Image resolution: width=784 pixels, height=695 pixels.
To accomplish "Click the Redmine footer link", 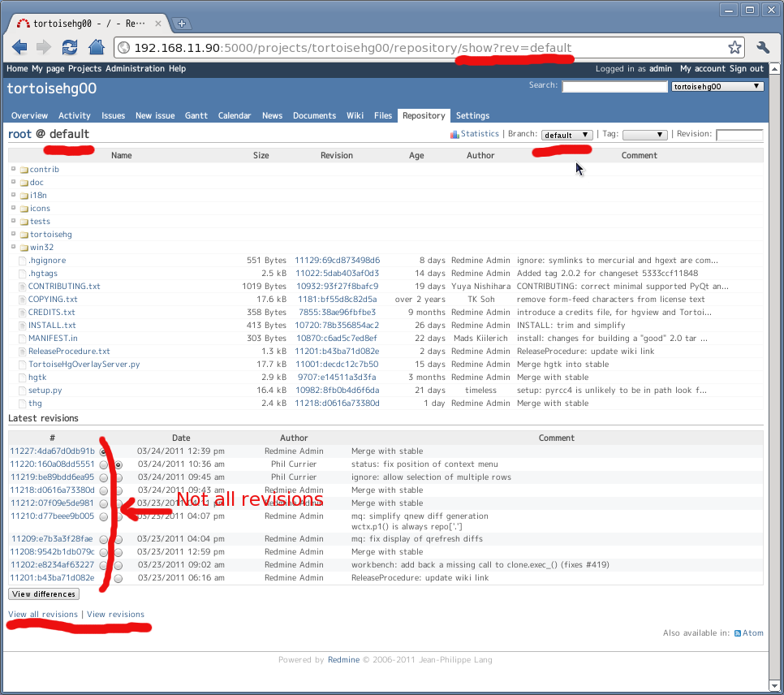I will [343, 659].
